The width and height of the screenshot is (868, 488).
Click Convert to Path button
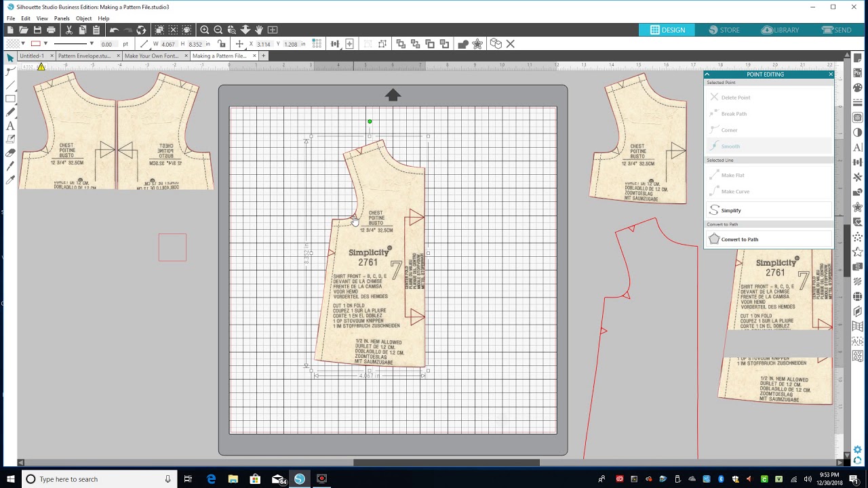[x=768, y=239]
